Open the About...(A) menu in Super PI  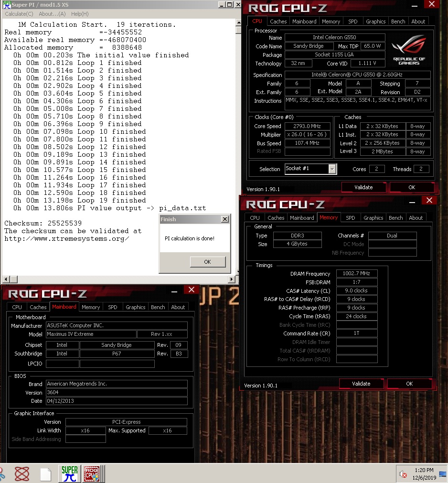click(x=52, y=14)
